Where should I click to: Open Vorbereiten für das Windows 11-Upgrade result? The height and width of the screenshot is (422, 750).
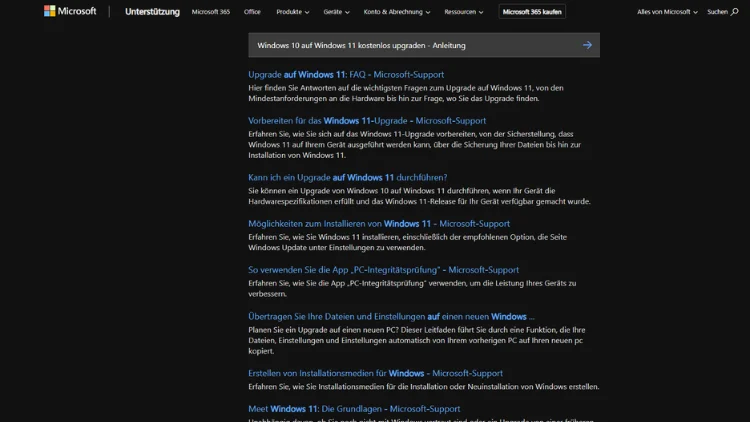[367, 121]
